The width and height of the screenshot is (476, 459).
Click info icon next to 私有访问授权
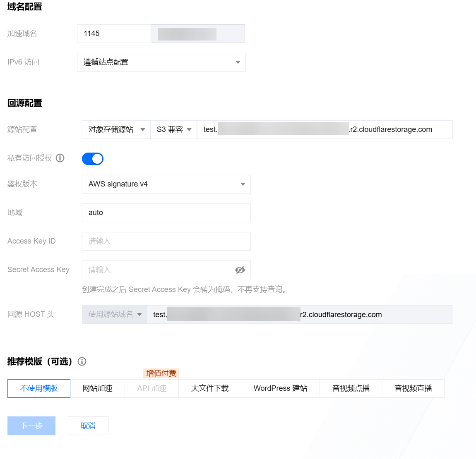[60, 158]
